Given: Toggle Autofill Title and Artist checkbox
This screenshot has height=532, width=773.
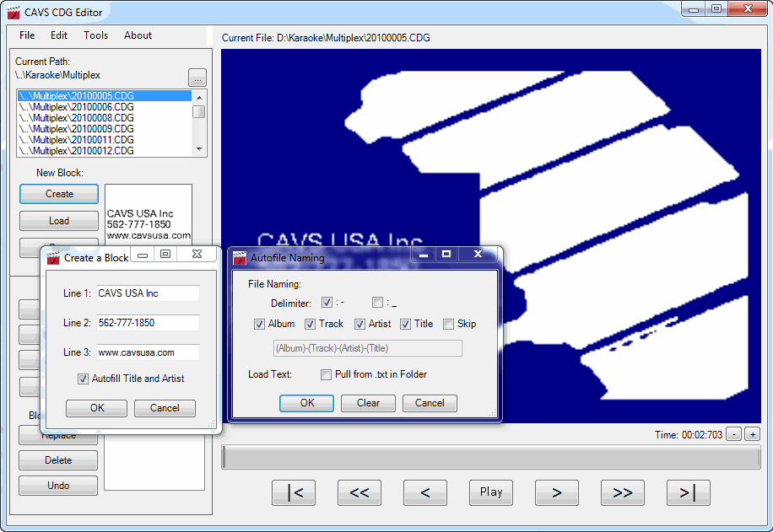Looking at the screenshot, I should point(83,379).
